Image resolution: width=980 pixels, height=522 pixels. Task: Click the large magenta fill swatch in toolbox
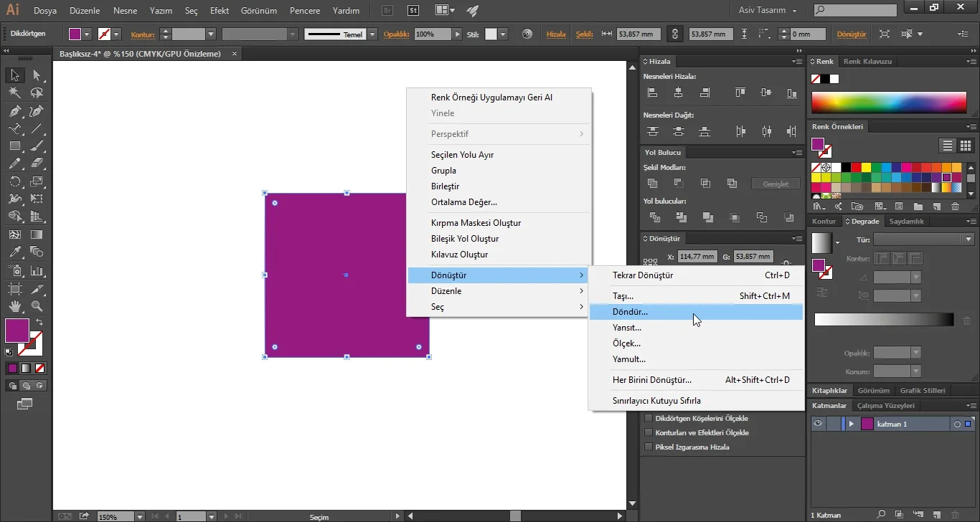pyautogui.click(x=17, y=331)
